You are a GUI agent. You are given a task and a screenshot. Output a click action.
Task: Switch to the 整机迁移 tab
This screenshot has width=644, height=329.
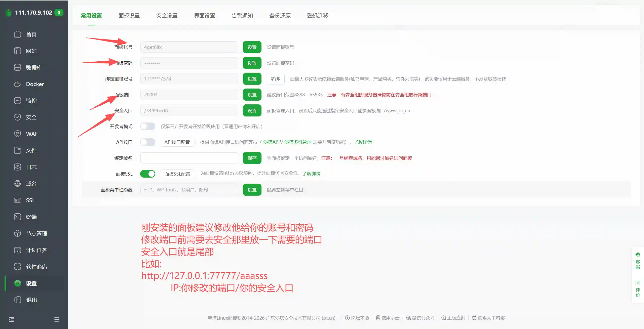tap(318, 16)
